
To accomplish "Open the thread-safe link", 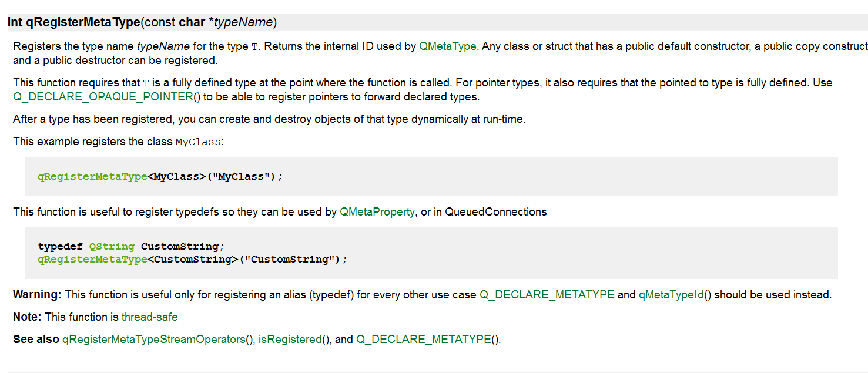I will (x=149, y=317).
